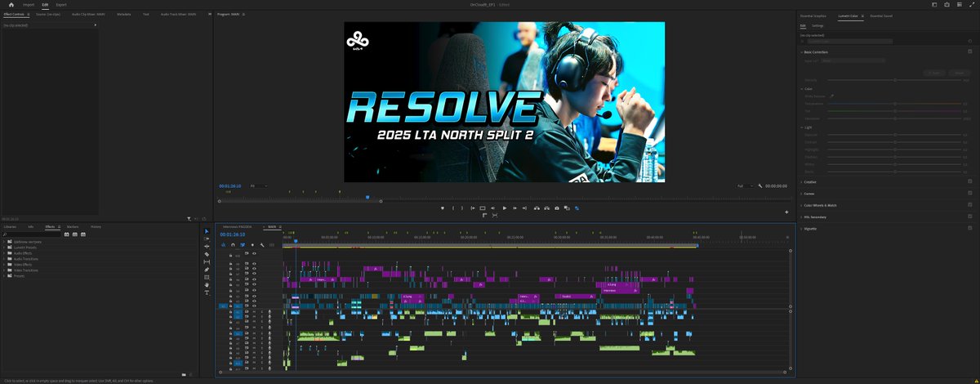Select the Ripple Edit tool
The height and width of the screenshot is (384, 980).
pos(207,246)
